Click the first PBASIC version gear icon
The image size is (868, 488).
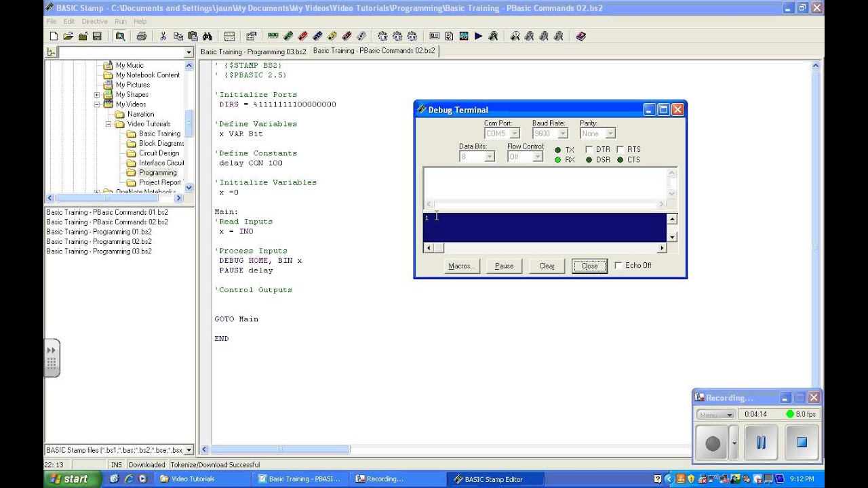(383, 37)
